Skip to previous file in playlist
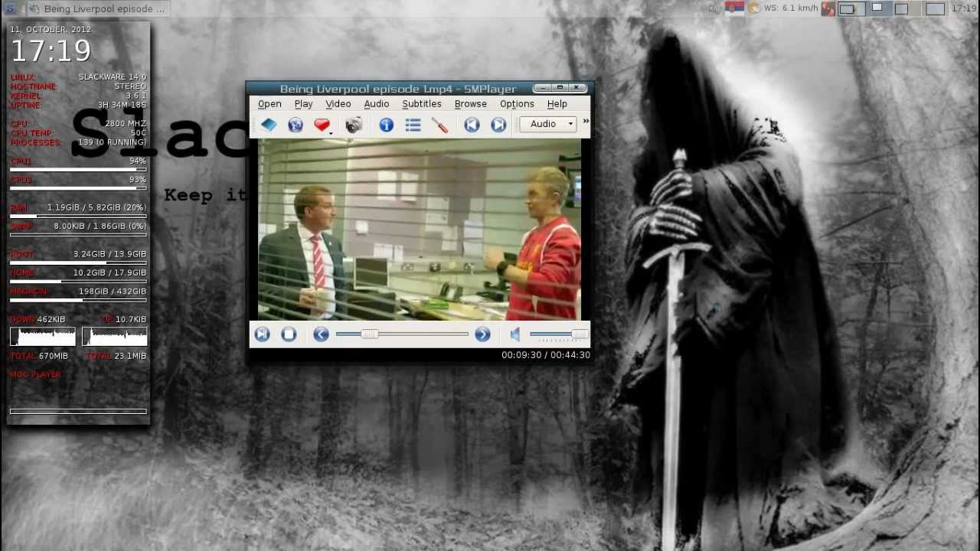The height and width of the screenshot is (551, 980). 472,125
